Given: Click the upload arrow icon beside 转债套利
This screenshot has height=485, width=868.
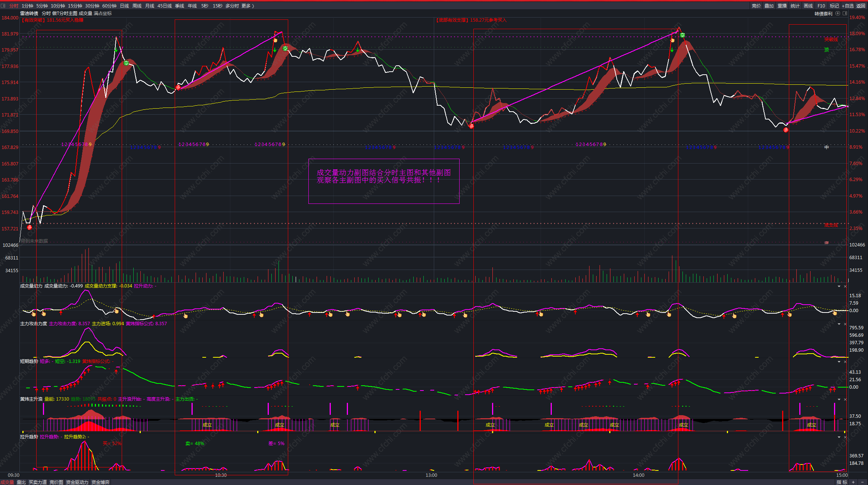Looking at the screenshot, I should click(838, 13).
